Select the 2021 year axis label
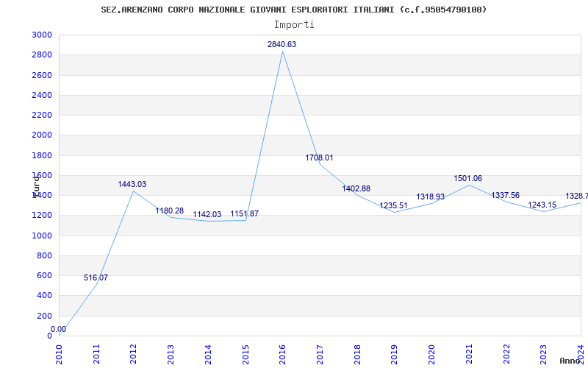Screen dimensions: 588x368 [469, 352]
